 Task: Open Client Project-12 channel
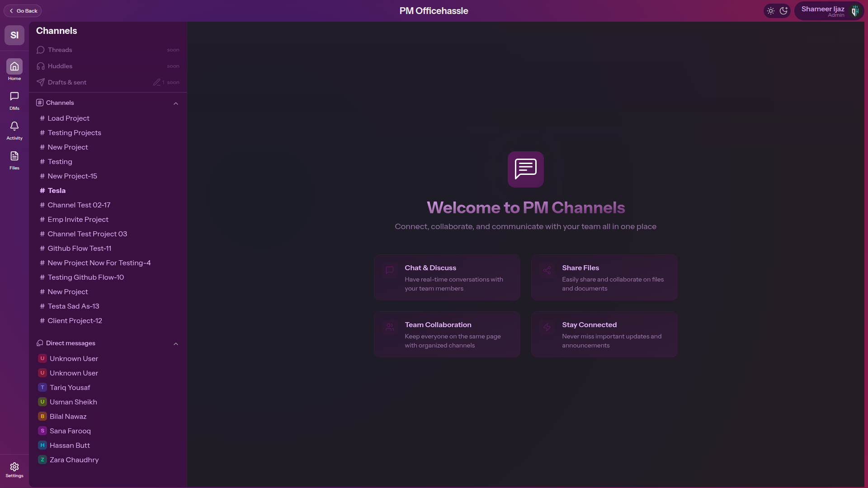(108, 321)
